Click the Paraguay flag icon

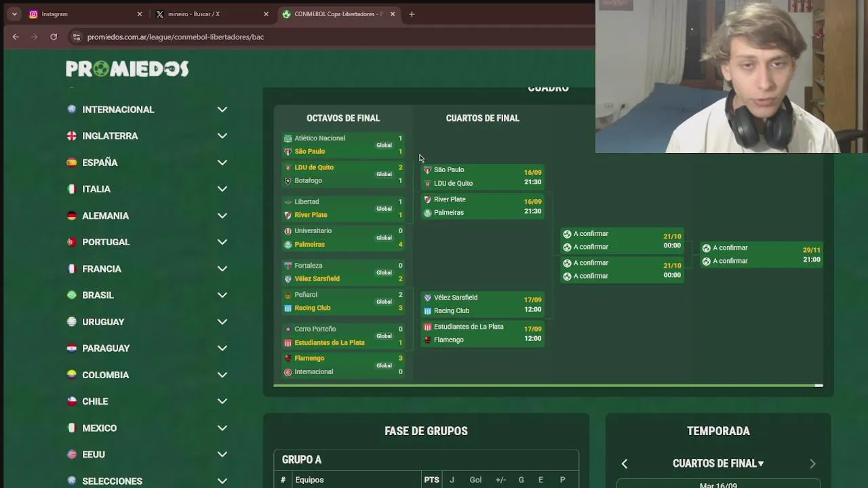[71, 348]
